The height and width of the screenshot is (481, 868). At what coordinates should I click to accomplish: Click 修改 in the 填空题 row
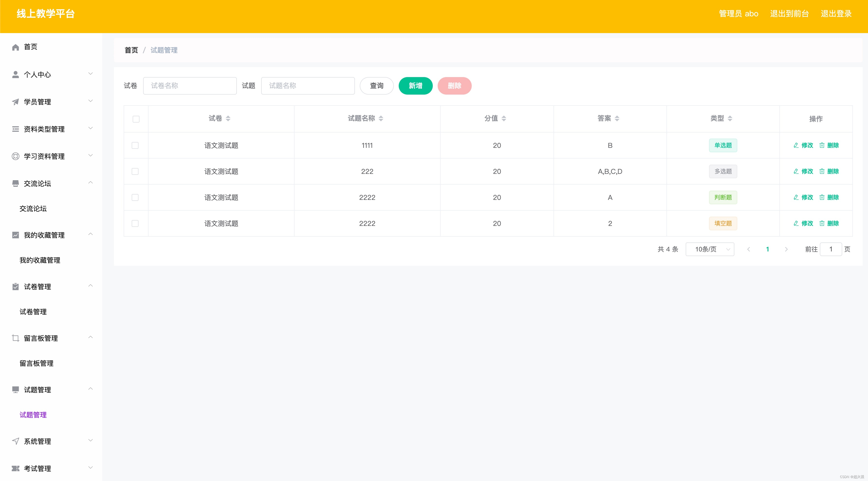[x=807, y=223]
